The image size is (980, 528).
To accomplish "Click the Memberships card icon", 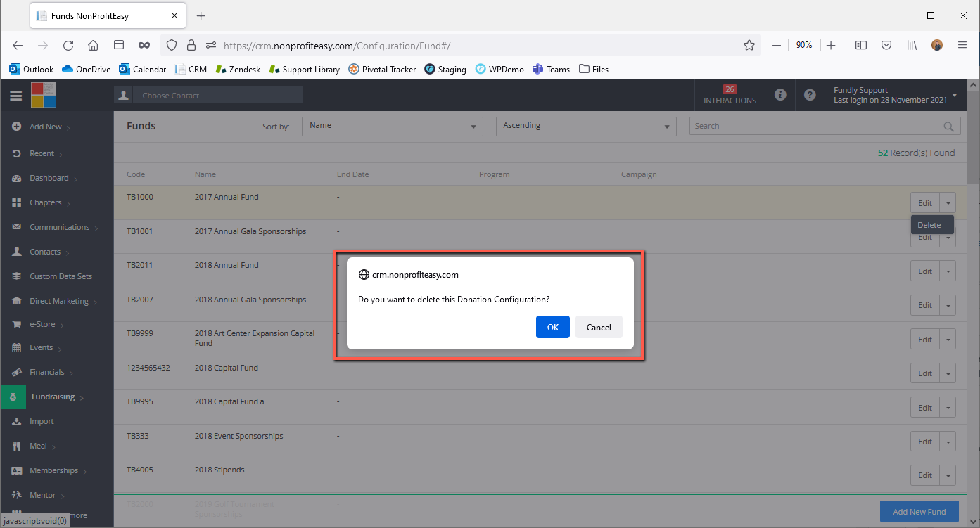I will click(16, 470).
